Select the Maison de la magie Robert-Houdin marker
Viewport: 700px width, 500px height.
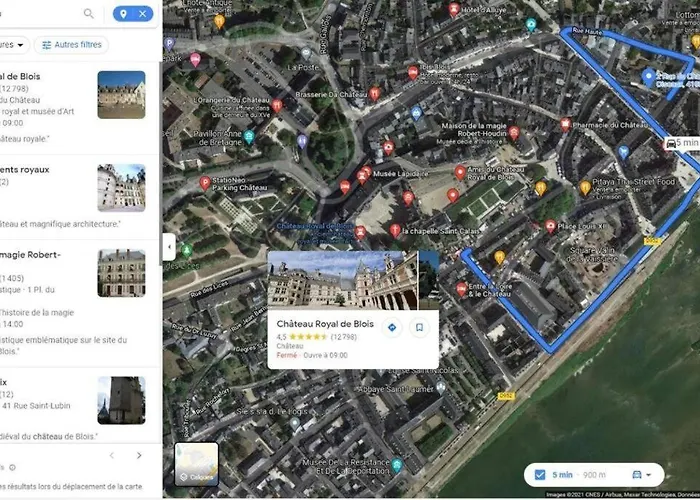[514, 133]
